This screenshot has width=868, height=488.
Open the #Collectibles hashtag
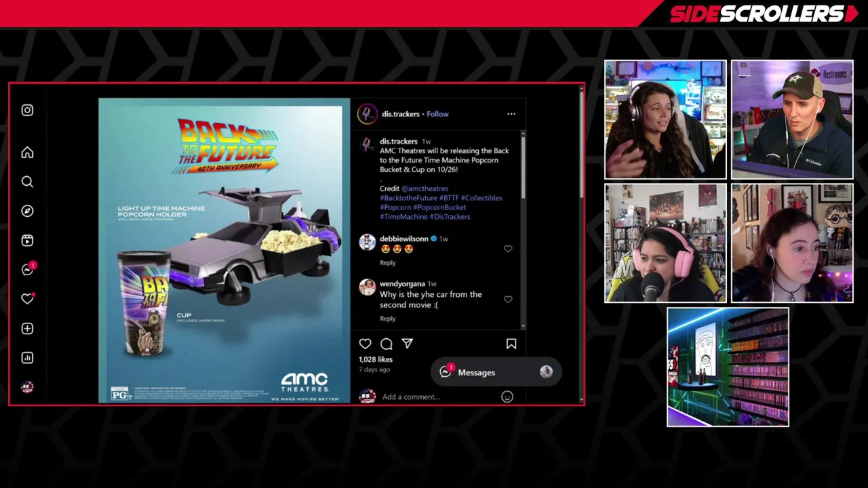tap(481, 198)
